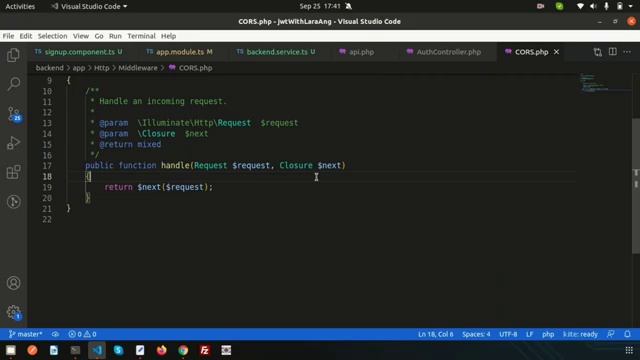Open the Help menu

(168, 36)
